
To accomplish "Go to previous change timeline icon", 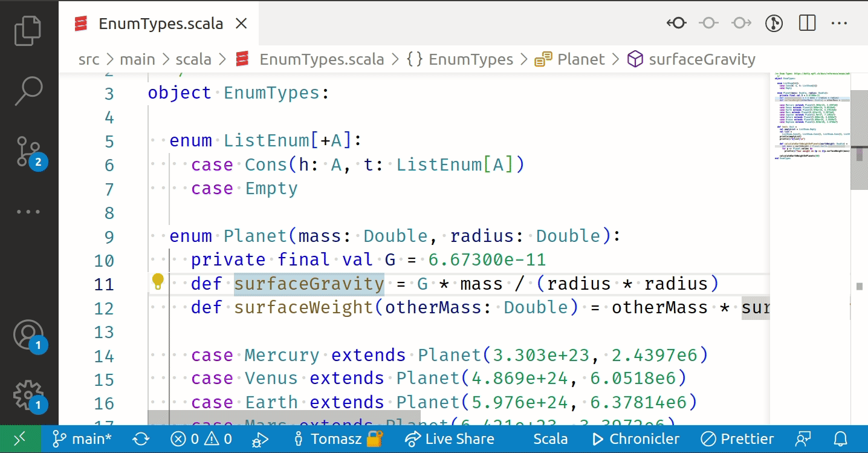I will [x=676, y=24].
